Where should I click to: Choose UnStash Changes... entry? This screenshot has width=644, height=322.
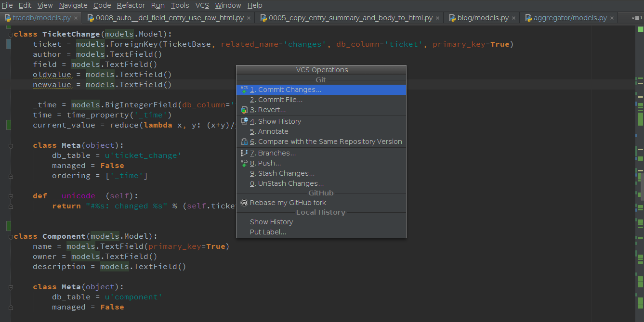click(321, 183)
